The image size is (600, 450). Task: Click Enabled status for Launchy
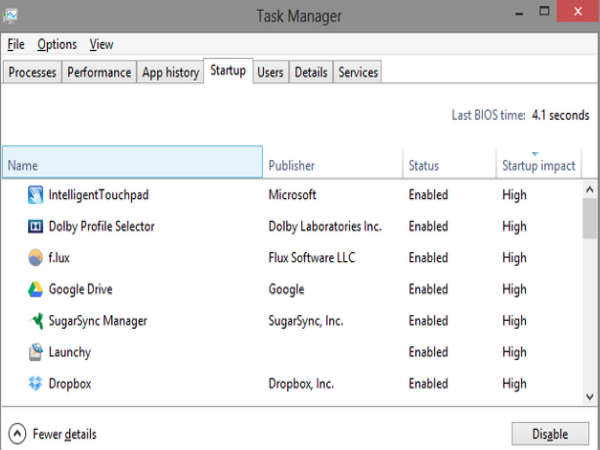pyautogui.click(x=428, y=352)
